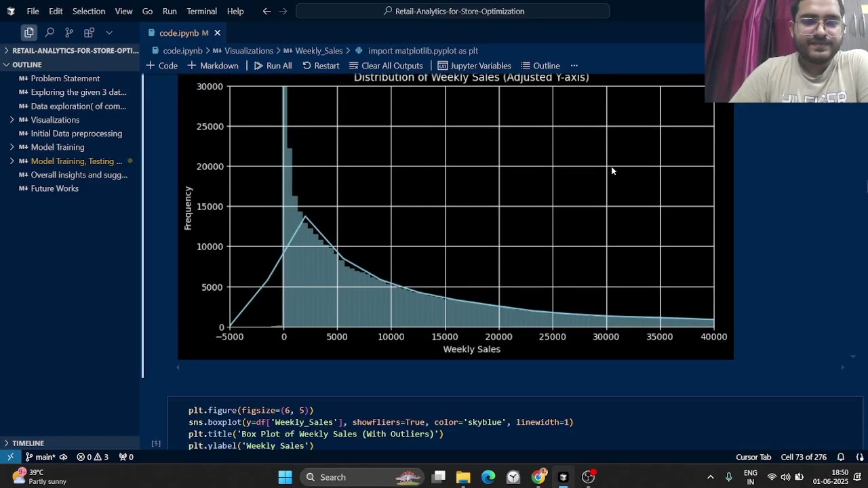
Task: Click Cell 73 of 276 status entry
Action: [804, 457]
